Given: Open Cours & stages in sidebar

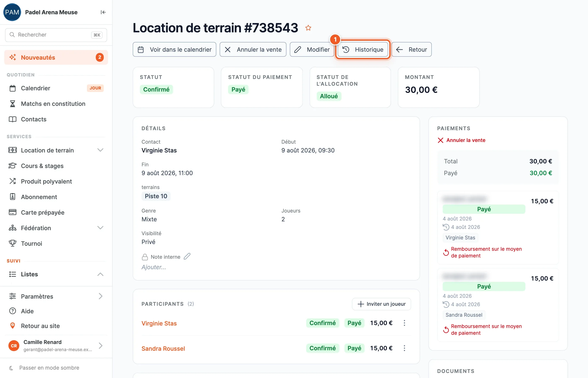Looking at the screenshot, I should point(56,166).
